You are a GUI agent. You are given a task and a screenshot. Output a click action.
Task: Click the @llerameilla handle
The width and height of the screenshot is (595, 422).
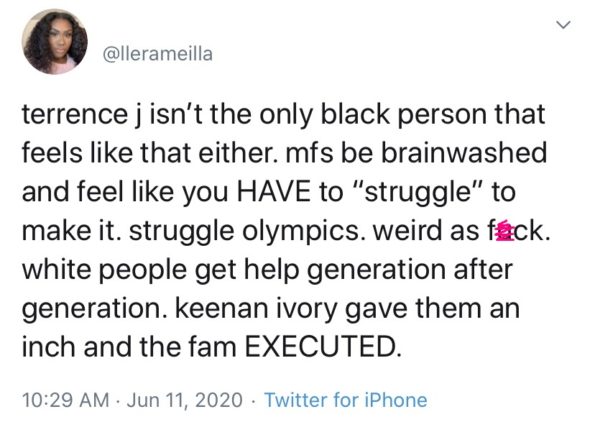coord(158,54)
